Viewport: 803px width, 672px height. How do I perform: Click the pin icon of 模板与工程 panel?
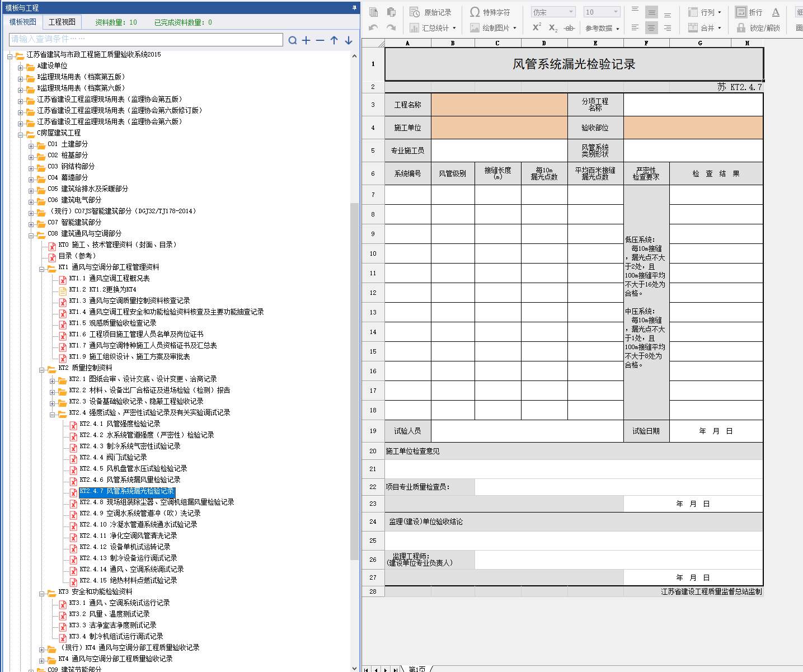[x=354, y=7]
